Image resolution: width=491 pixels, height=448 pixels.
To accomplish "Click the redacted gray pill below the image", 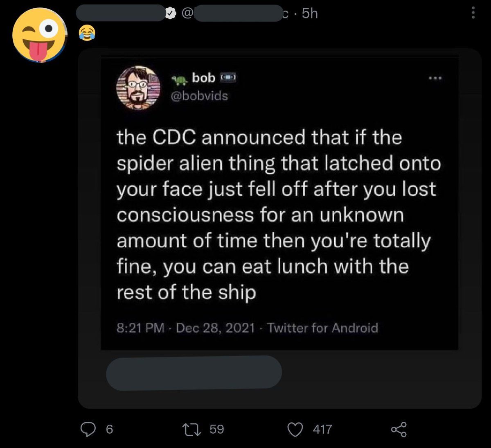I will coord(194,372).
